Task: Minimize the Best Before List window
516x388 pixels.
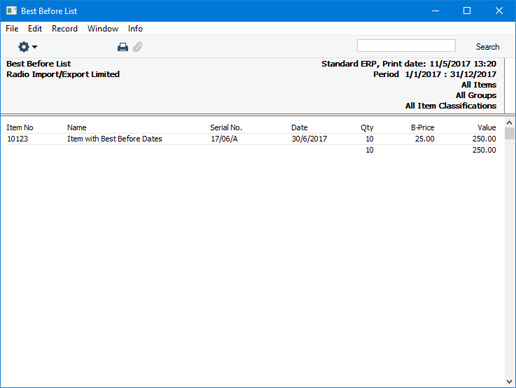Action: point(435,11)
